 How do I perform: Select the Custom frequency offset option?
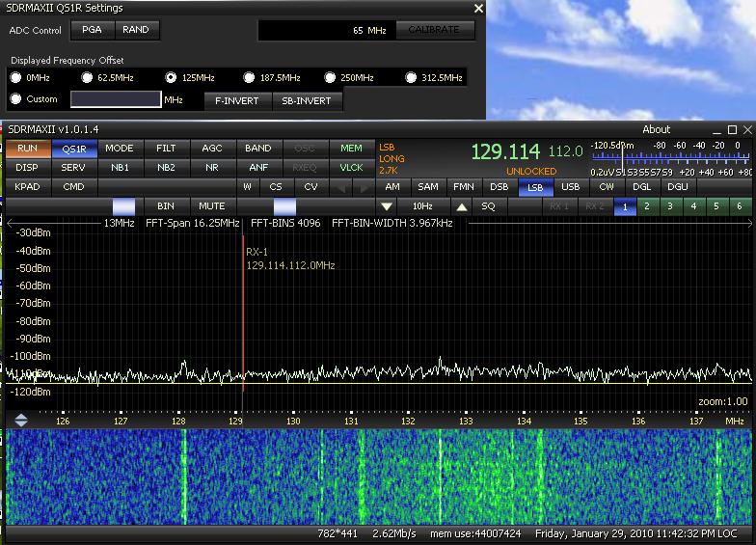click(x=15, y=98)
